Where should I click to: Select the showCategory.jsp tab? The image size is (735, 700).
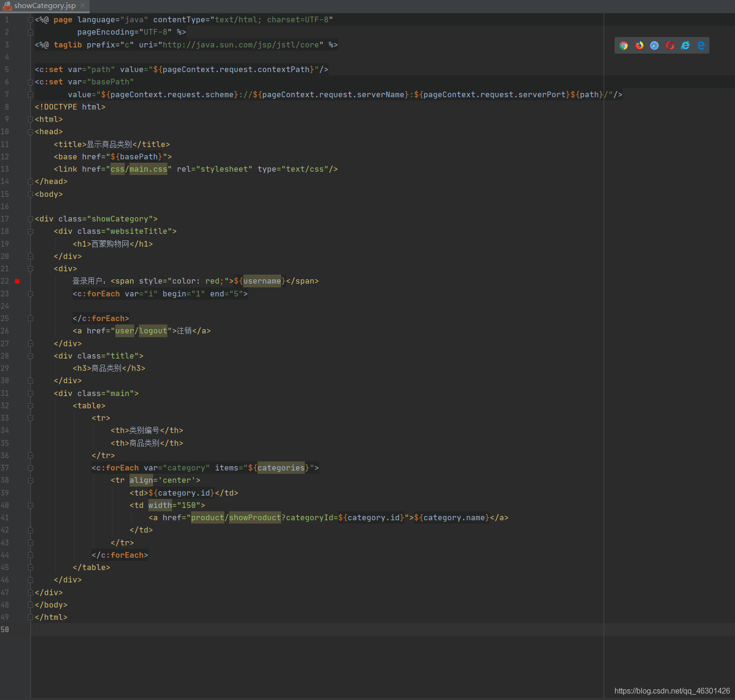[x=45, y=6]
